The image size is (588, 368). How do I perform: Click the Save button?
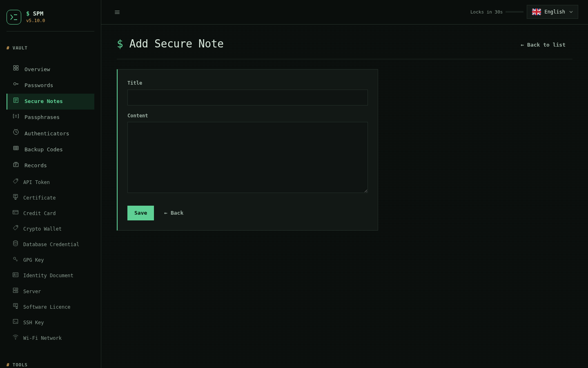[140, 213]
